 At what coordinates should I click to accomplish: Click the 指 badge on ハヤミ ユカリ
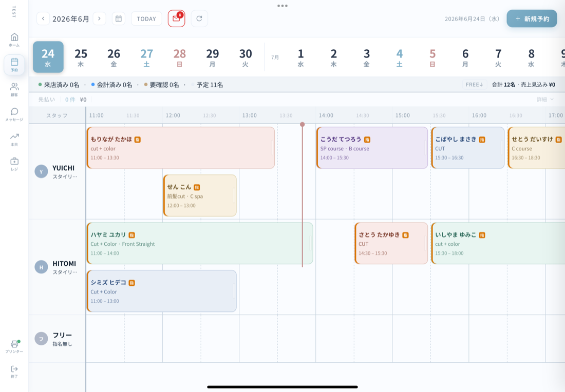[132, 235]
